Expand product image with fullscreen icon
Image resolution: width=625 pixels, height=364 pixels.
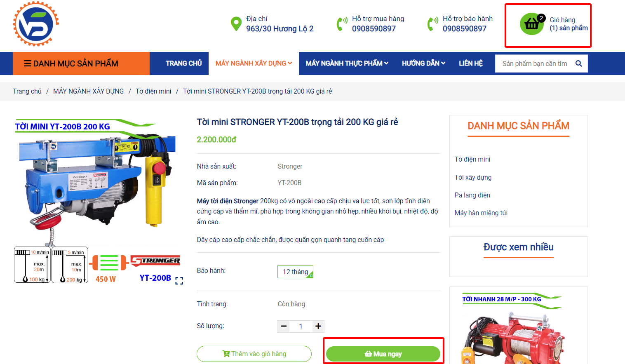click(x=179, y=281)
